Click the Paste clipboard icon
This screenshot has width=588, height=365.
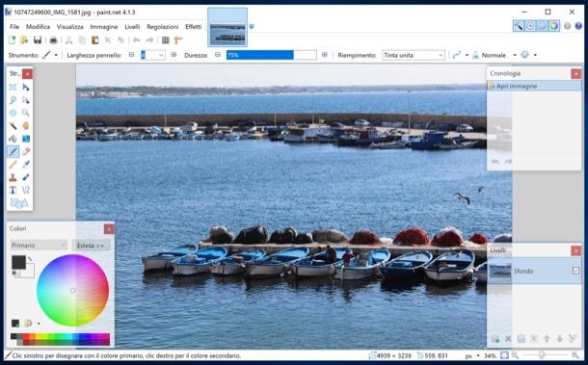click(x=94, y=39)
